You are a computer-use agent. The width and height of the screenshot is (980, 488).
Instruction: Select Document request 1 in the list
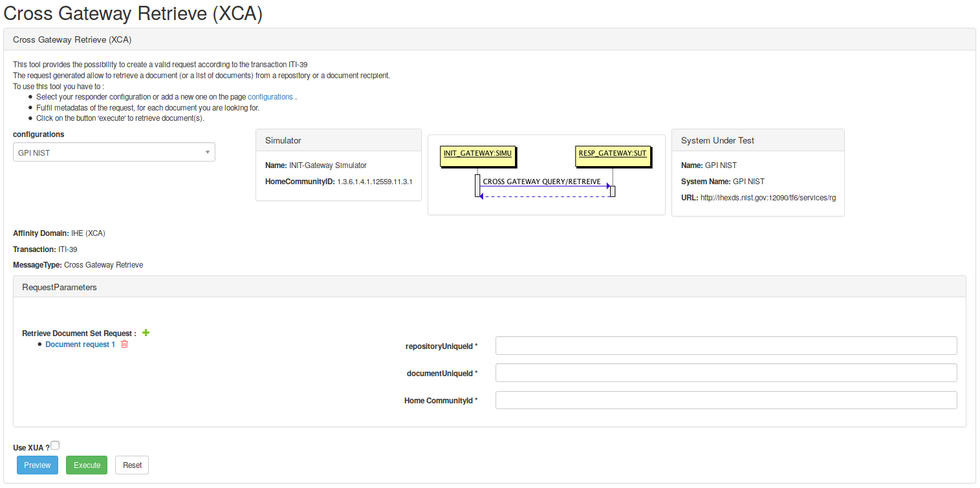pos(80,345)
